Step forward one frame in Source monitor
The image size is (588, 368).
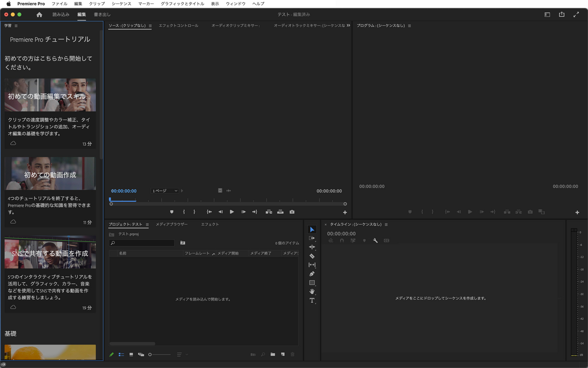[244, 212]
